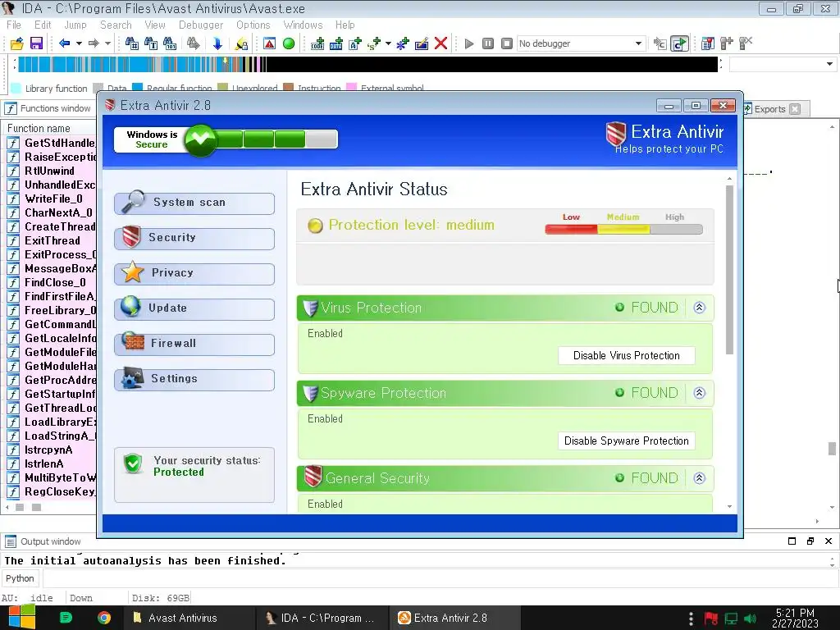
Task: Collapse the Virus Protection section chevron
Action: pos(699,308)
